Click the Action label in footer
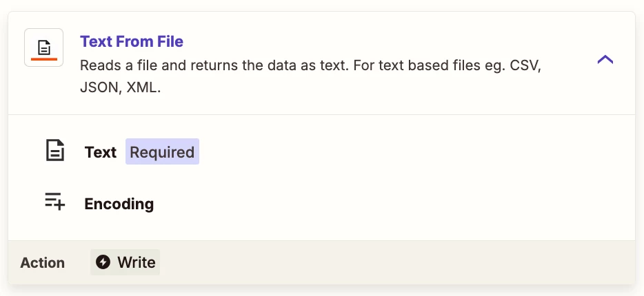This screenshot has height=296, width=644. pos(42,262)
